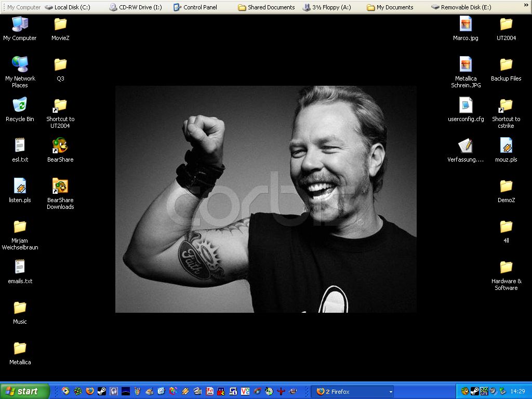Screen dimensions: 532x399
Task: Open Control Panel from the top toolbar
Action: coord(195,7)
